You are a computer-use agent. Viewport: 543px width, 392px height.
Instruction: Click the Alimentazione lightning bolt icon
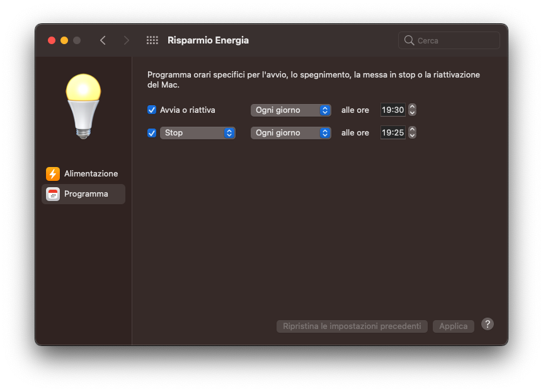[53, 174]
